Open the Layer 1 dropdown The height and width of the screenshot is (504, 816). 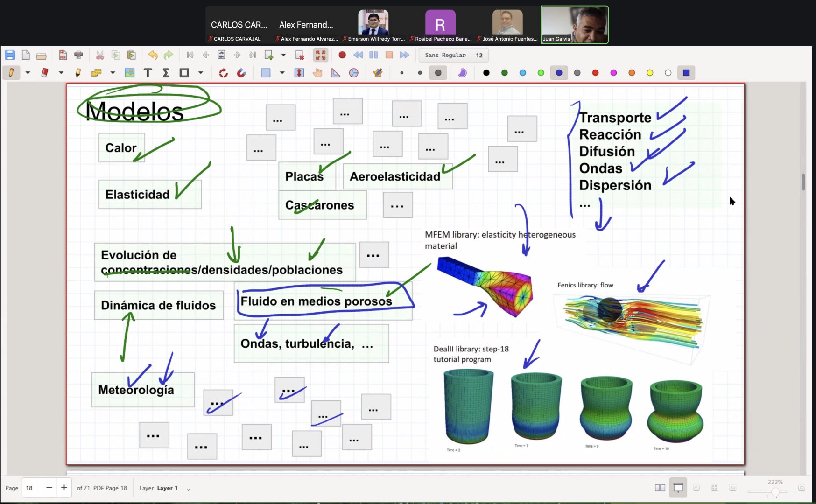[x=188, y=489]
